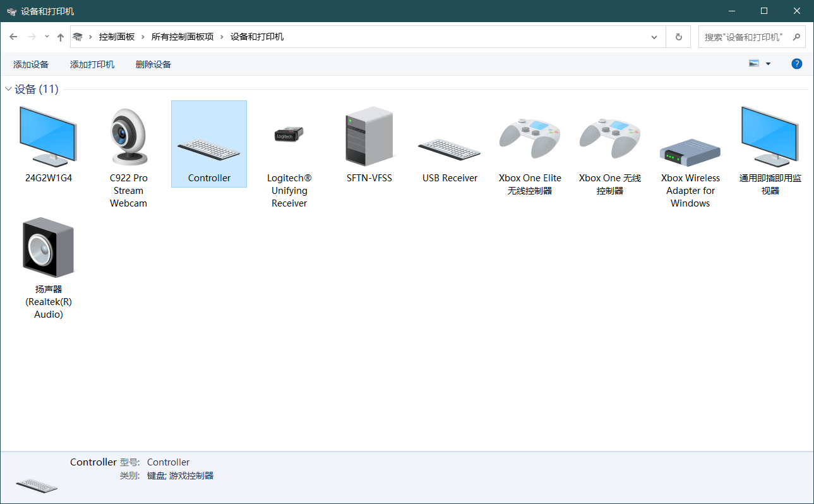Go up one level with up arrow
This screenshot has height=504, width=814.
[61, 37]
